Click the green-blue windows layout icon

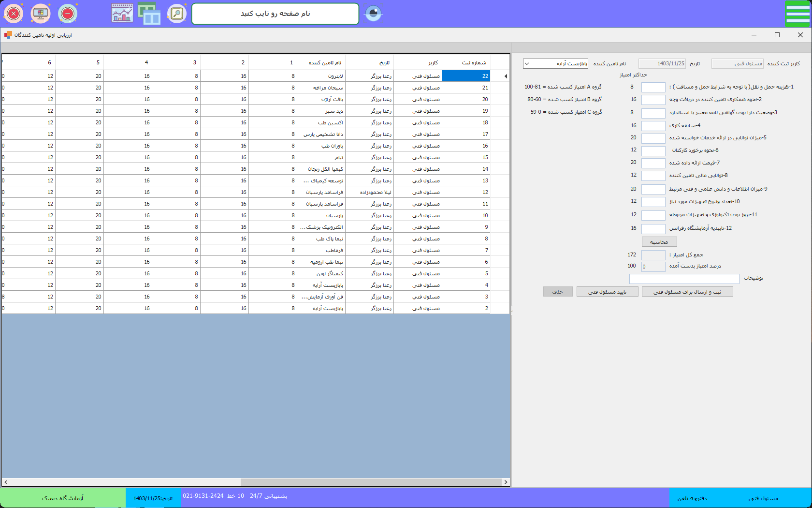[x=149, y=14]
